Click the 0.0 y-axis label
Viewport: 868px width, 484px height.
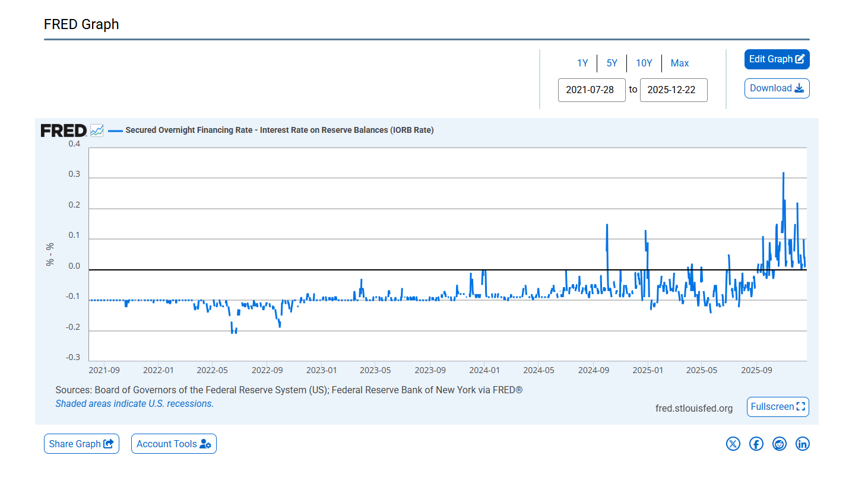tap(74, 266)
